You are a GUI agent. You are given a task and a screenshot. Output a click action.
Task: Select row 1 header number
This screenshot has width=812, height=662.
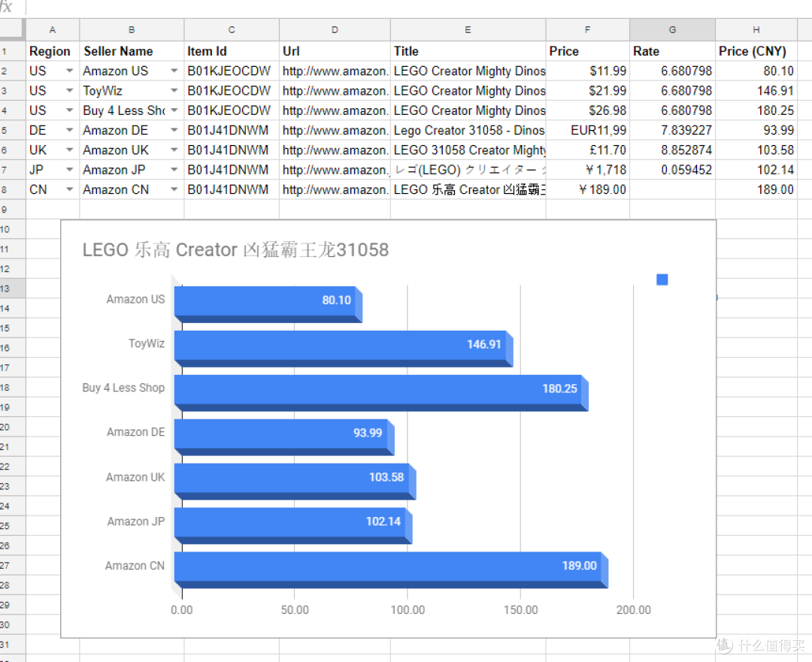point(13,51)
